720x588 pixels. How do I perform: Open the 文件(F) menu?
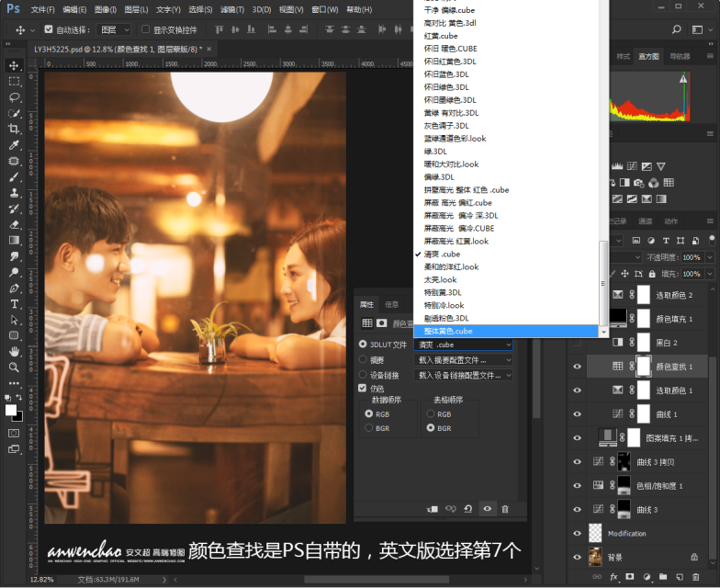tap(42, 9)
